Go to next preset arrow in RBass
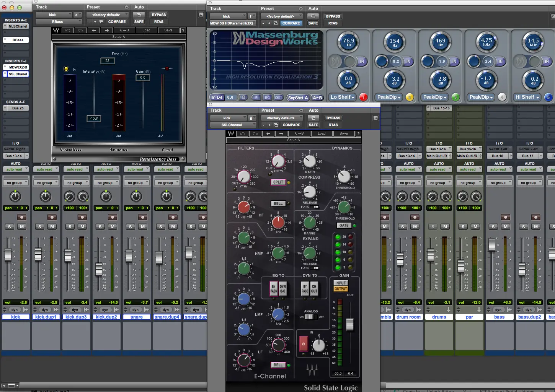The height and width of the screenshot is (392, 555). (x=106, y=30)
